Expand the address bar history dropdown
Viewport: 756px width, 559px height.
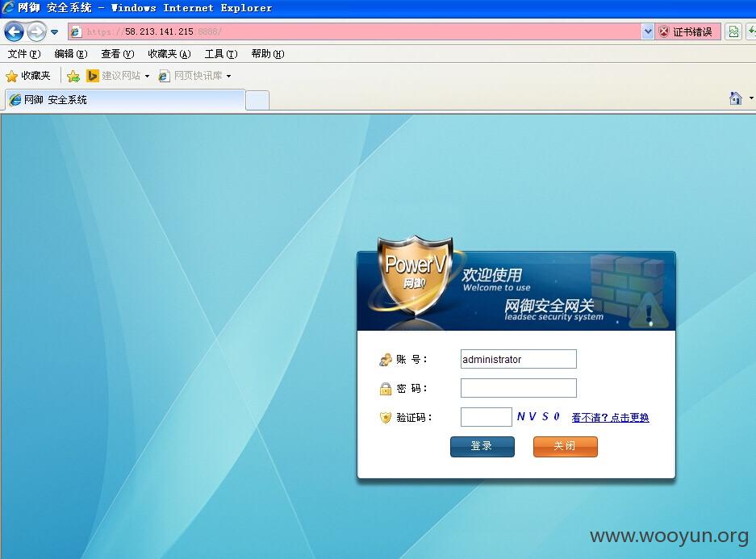pyautogui.click(x=648, y=31)
